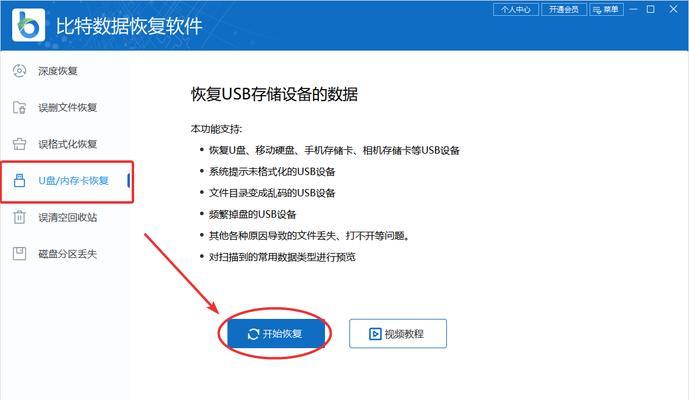Open 磁盘分区丢失 recovery option
The width and height of the screenshot is (689, 400).
click(66, 254)
